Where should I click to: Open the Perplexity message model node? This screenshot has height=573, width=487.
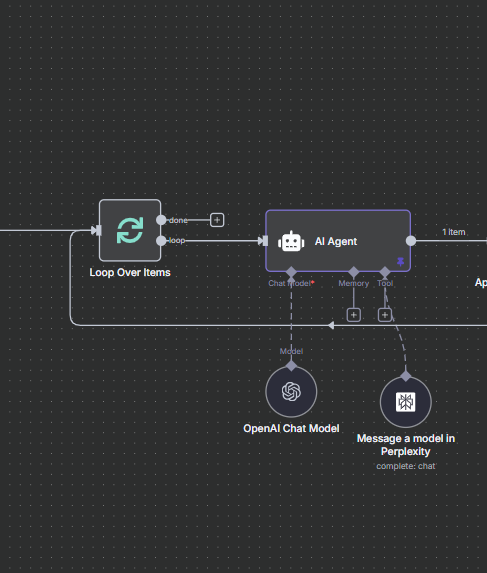pos(406,402)
